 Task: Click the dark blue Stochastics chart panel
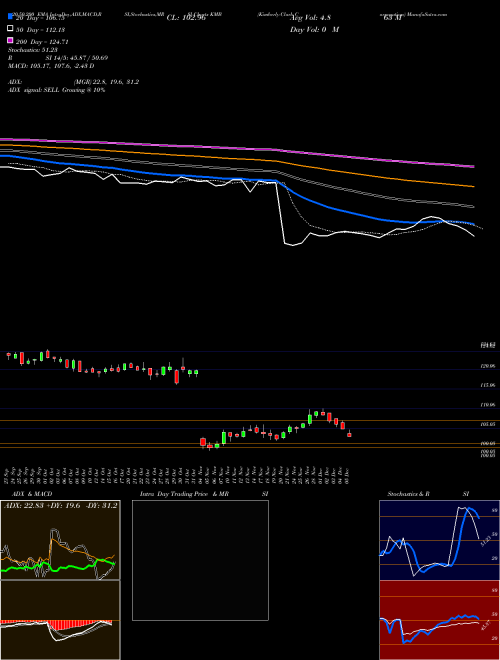(x=439, y=540)
